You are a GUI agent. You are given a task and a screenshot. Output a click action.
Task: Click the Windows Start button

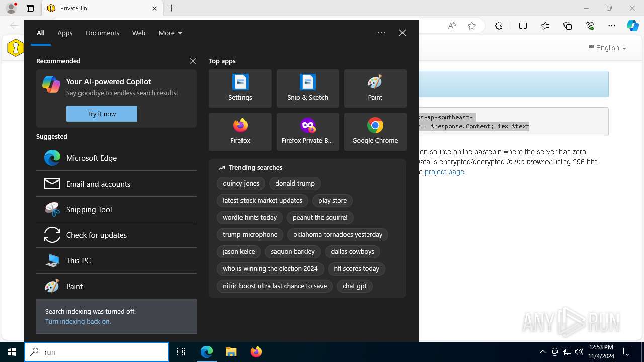pos(12,352)
